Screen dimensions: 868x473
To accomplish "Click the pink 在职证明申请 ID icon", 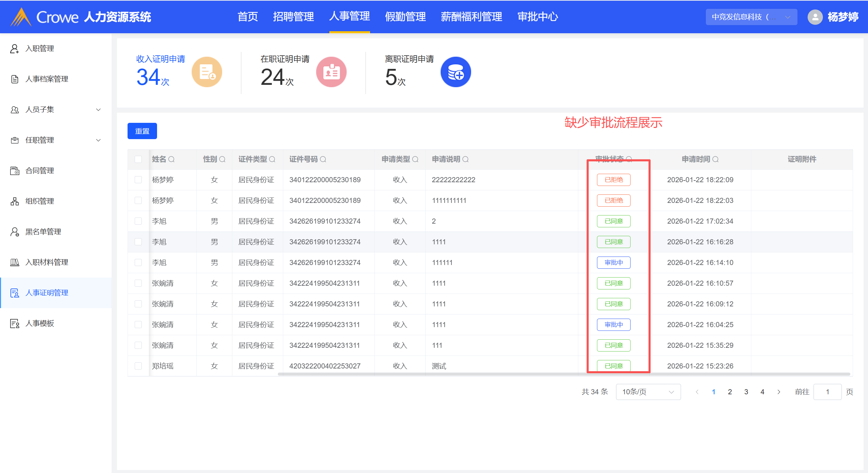I will 331,72.
